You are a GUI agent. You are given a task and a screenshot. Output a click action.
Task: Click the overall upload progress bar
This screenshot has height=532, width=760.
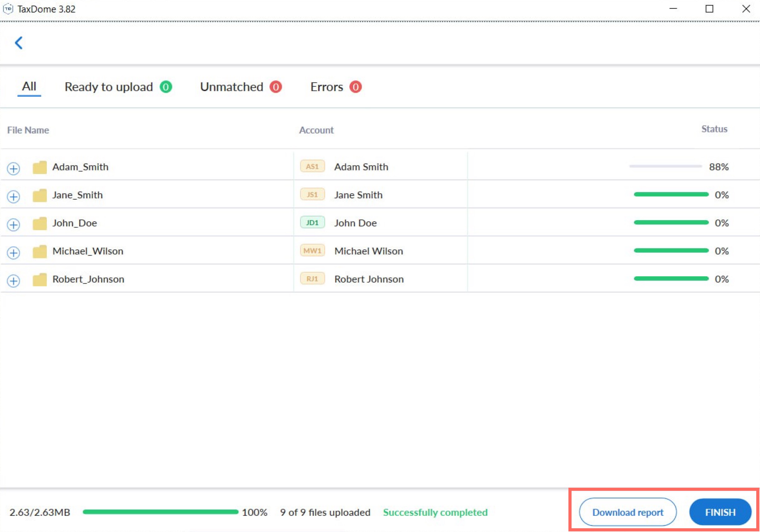click(161, 512)
